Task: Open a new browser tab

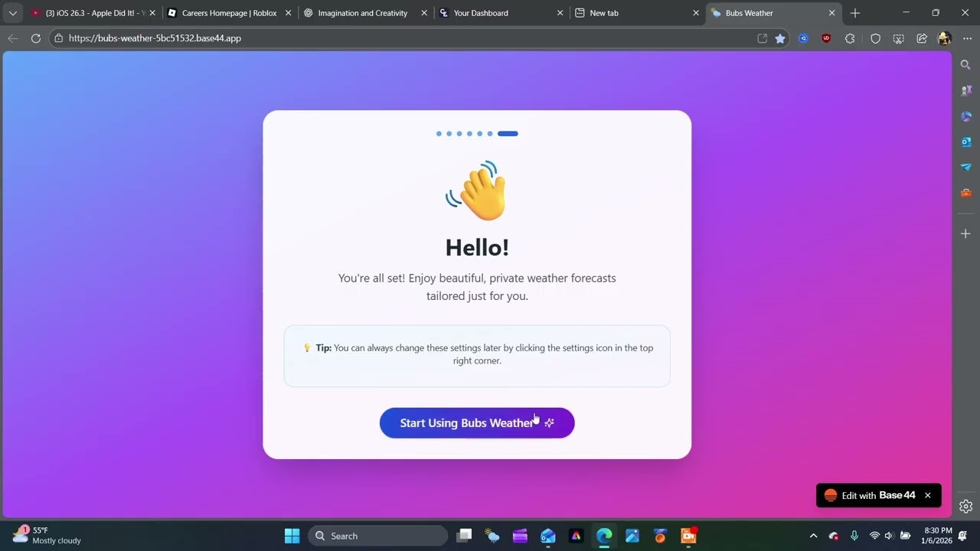Action: click(855, 13)
